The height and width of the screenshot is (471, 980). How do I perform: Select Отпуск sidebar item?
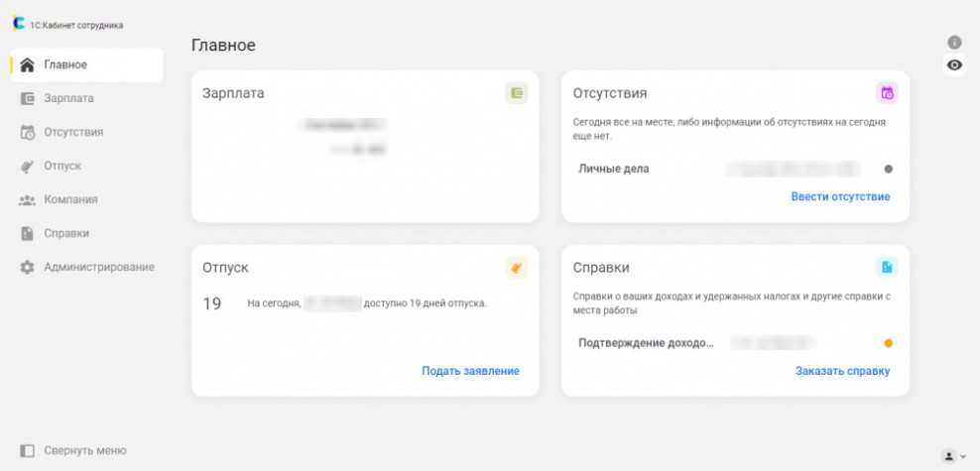coord(61,166)
